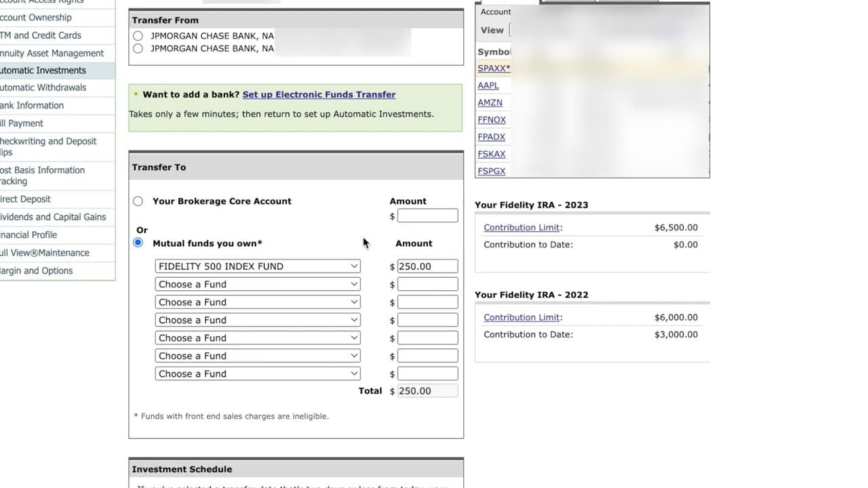Open the Contribution Limit link for 2022 IRA
868x488 pixels.
[x=521, y=317]
